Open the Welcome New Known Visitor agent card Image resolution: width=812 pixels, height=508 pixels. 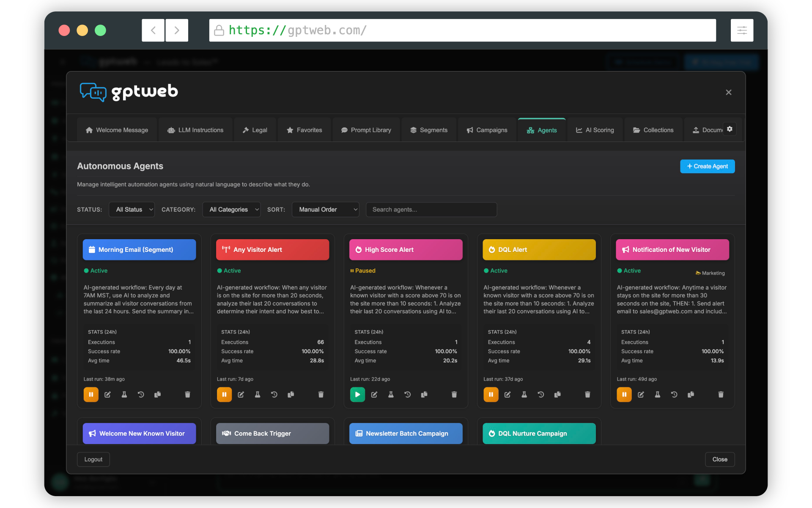tap(139, 433)
